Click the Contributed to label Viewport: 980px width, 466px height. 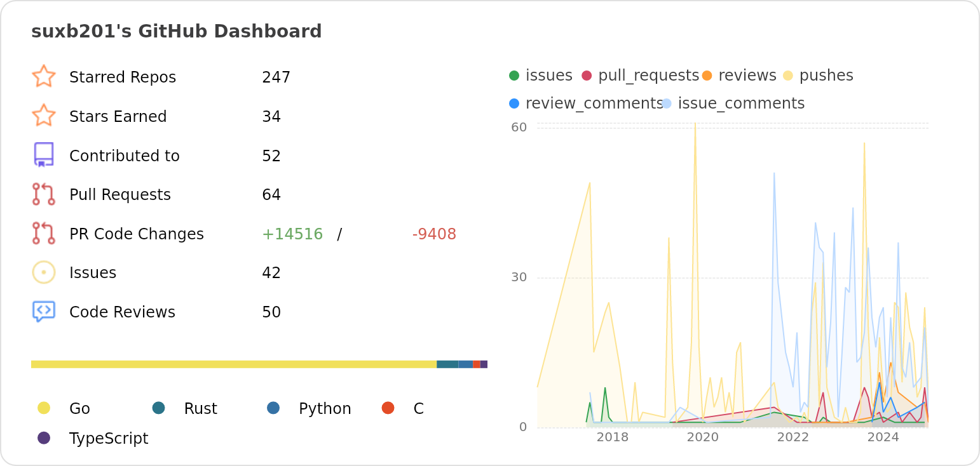click(x=125, y=156)
